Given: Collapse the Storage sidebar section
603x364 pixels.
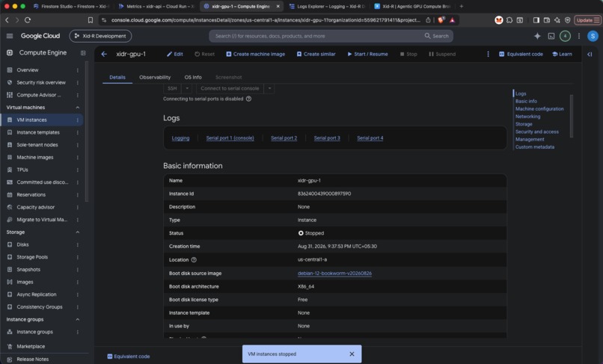Looking at the screenshot, I should (x=77, y=232).
